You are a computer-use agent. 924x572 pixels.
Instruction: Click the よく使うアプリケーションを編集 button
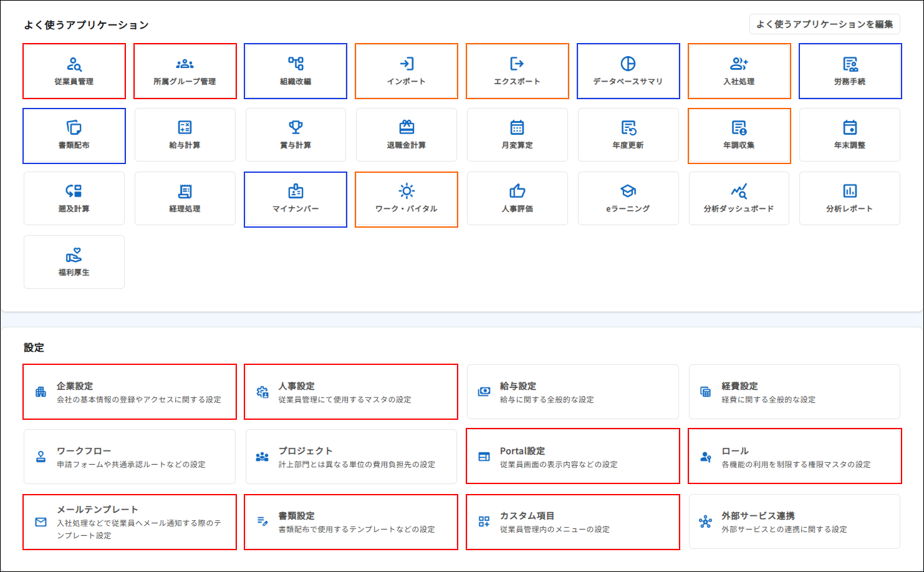click(x=824, y=24)
